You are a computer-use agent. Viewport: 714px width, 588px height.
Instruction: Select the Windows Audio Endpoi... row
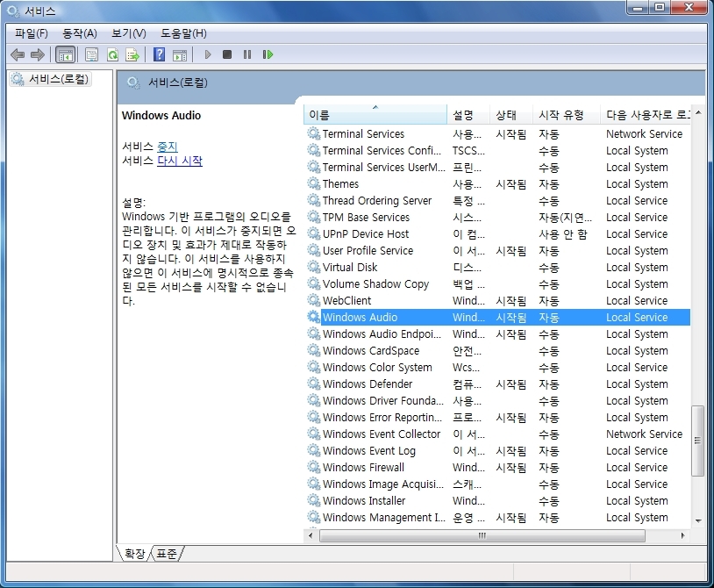tap(497, 333)
